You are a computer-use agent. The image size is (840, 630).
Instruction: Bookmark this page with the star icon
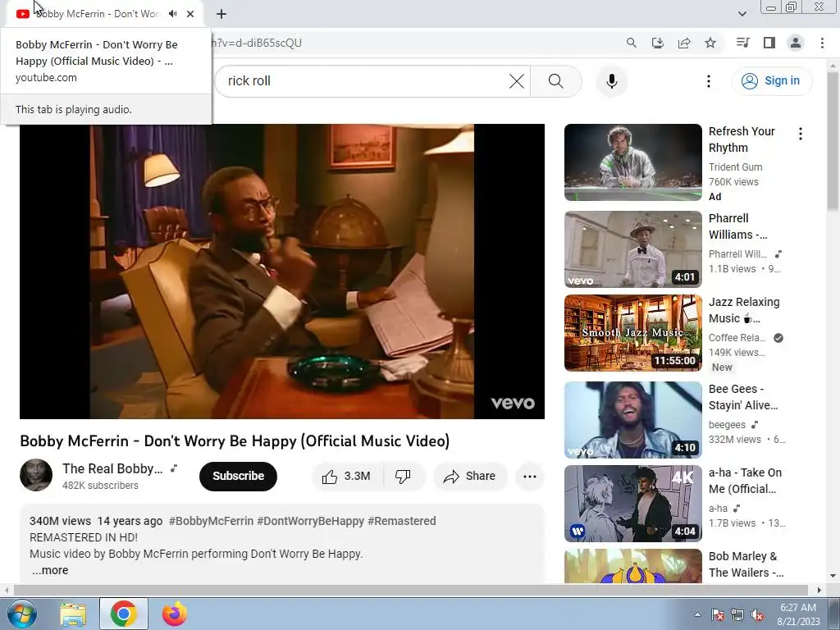(710, 43)
